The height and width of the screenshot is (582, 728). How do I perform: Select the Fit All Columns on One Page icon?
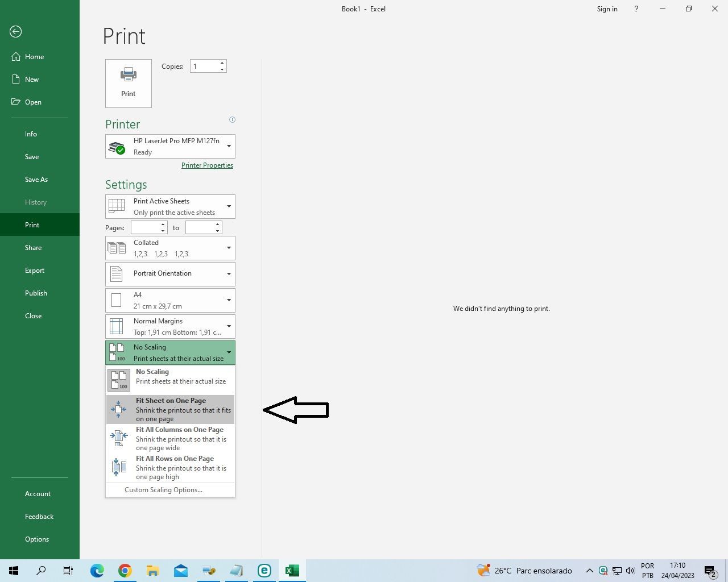pos(119,438)
